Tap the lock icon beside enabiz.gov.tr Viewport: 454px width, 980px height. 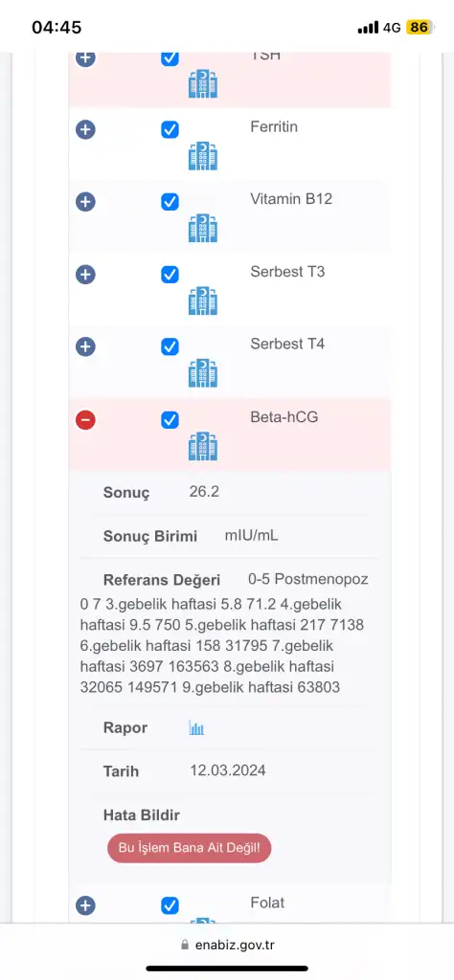coord(184,945)
